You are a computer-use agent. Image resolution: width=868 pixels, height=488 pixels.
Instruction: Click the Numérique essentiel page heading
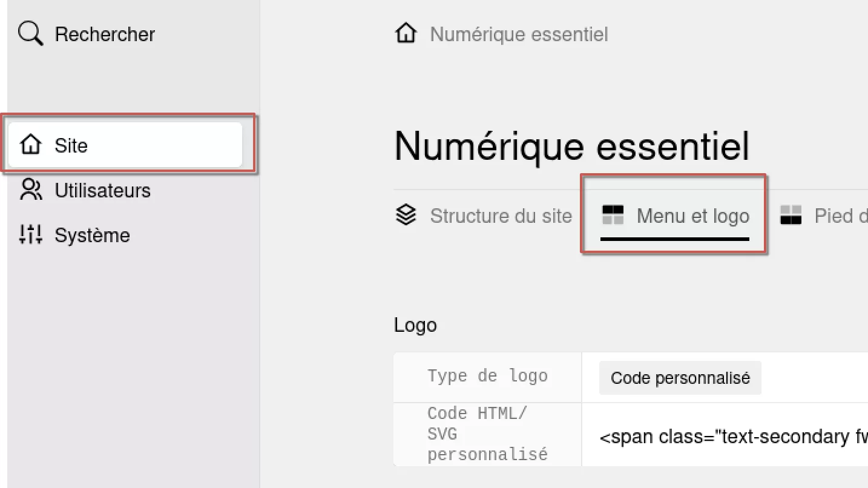(572, 146)
